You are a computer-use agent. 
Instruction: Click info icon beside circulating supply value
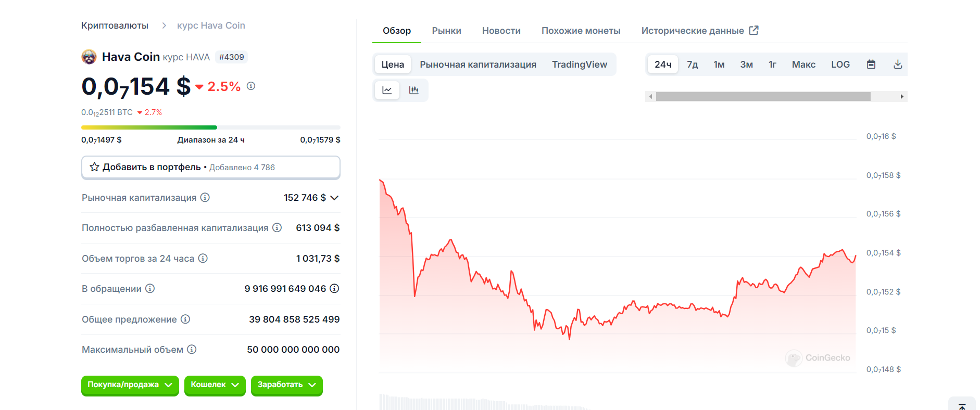[334, 288]
